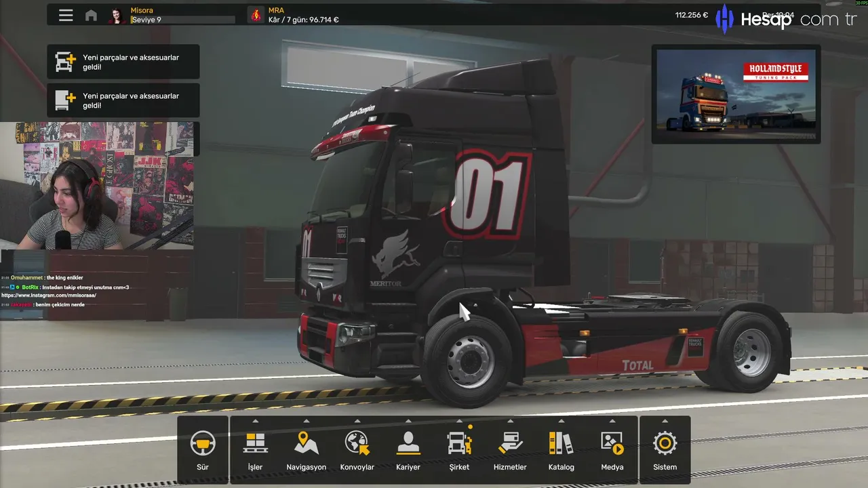
Task: Select the company name MRA
Action: coord(276,10)
